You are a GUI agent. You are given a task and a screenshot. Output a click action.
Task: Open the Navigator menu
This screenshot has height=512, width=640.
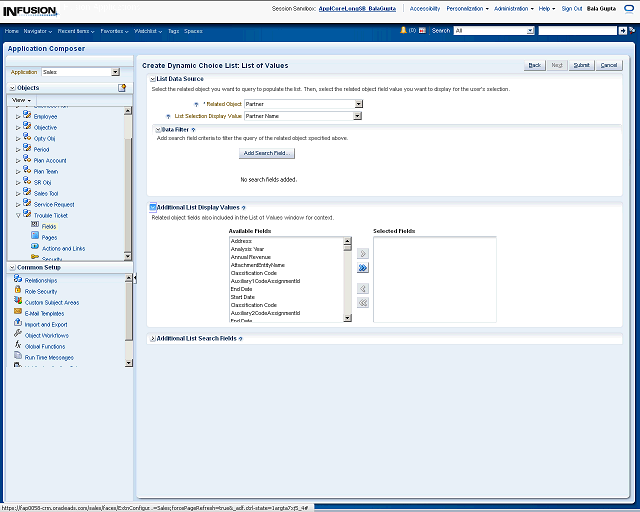click(37, 31)
